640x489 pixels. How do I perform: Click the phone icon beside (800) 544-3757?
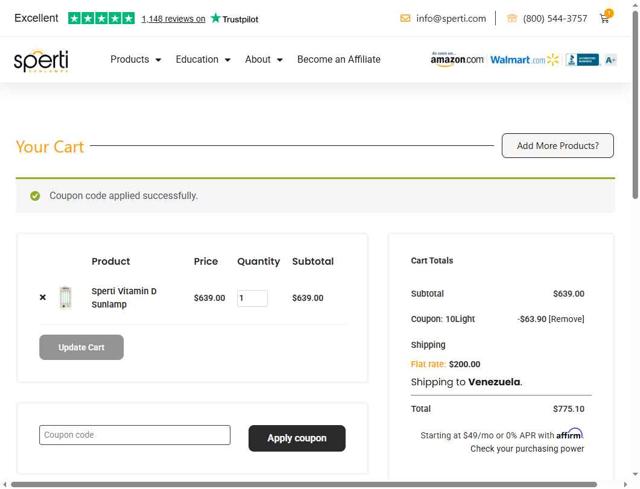point(512,18)
